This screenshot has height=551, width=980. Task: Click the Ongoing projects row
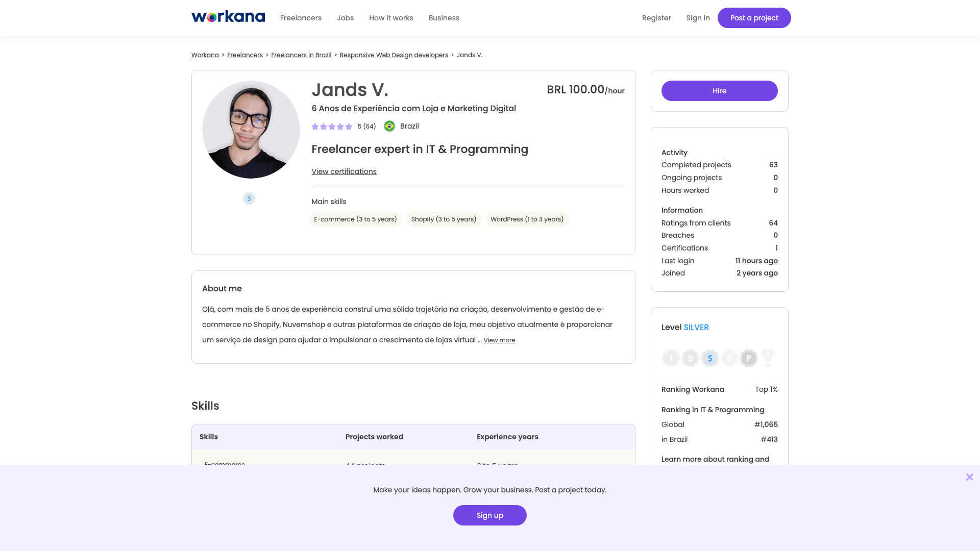[719, 178]
